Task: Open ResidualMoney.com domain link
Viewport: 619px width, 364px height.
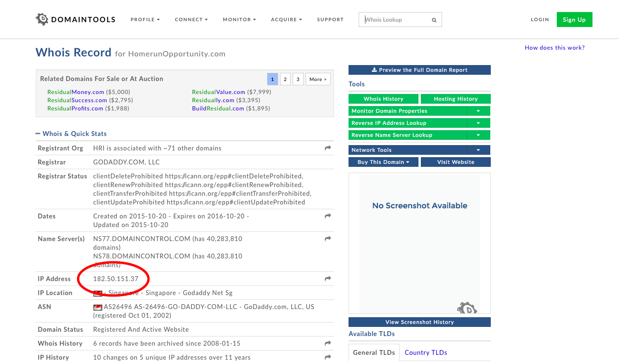Action: click(x=76, y=92)
